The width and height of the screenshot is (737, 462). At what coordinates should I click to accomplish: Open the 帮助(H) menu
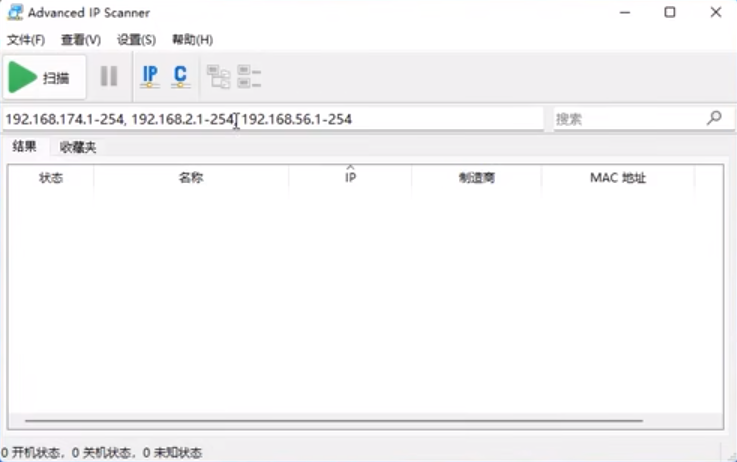[193, 40]
